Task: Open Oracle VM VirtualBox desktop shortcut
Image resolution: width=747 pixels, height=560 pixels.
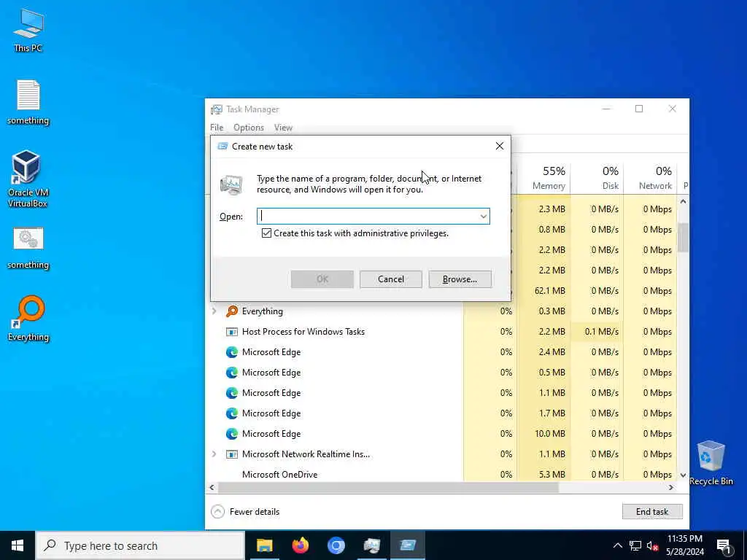Action: 27,178
